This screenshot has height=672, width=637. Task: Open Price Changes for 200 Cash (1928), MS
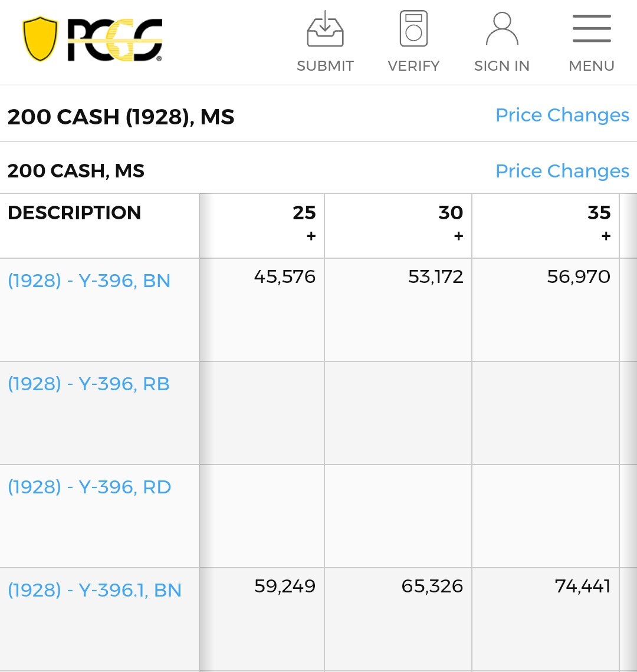coord(562,115)
